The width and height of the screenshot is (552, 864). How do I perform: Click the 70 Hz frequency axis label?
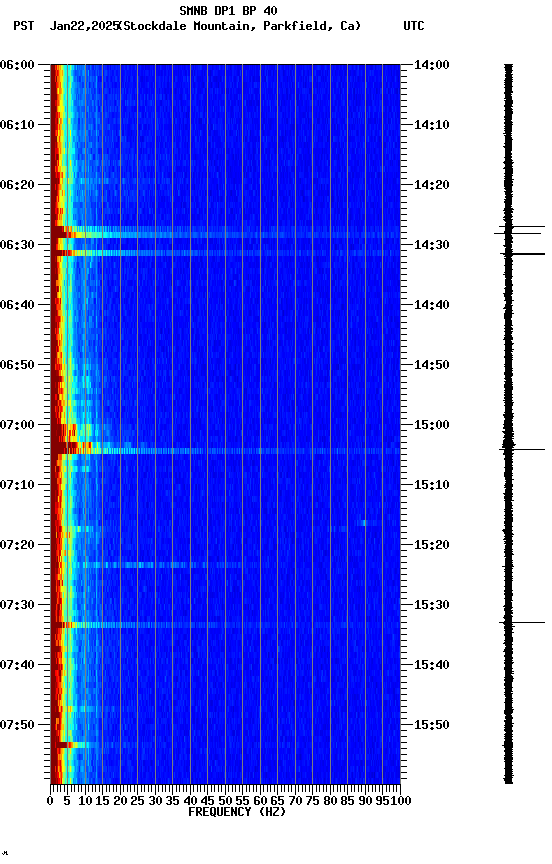tap(295, 801)
